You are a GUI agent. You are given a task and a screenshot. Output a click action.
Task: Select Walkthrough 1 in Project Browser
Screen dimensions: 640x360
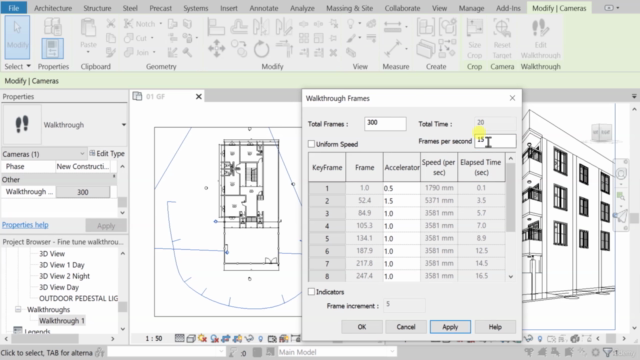pyautogui.click(x=62, y=321)
